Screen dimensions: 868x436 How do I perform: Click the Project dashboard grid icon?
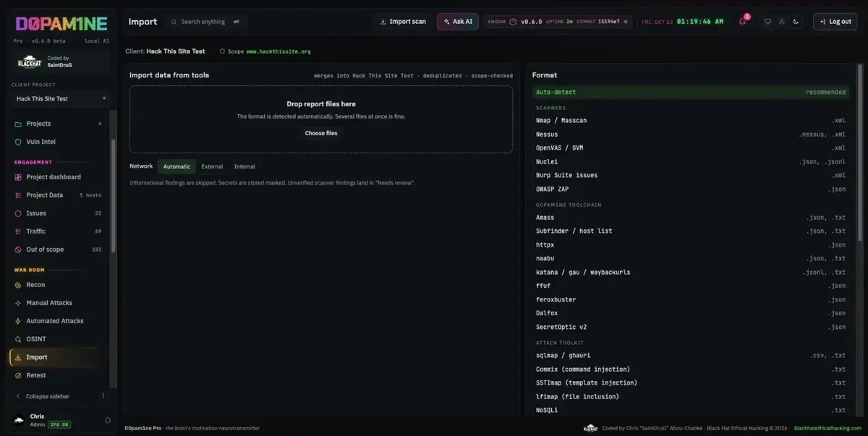coord(18,177)
